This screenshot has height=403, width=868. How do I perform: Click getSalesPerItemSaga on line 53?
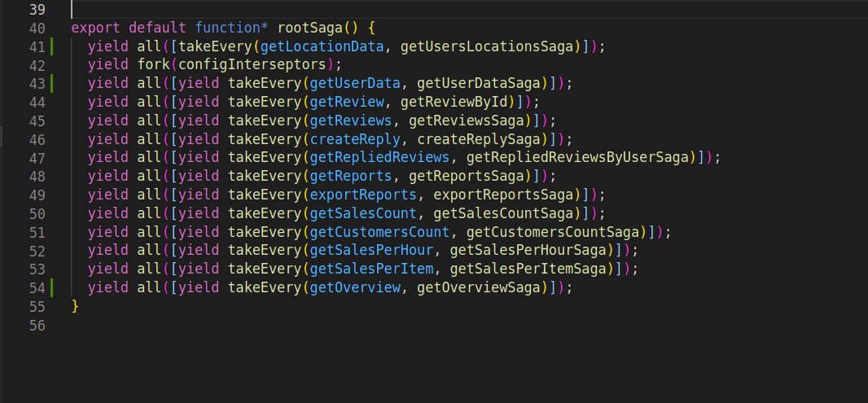pos(528,269)
